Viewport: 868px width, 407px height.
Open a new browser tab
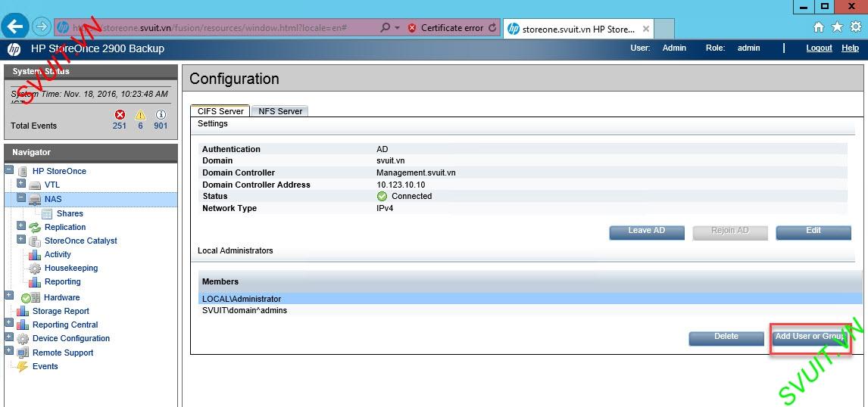coord(663,29)
